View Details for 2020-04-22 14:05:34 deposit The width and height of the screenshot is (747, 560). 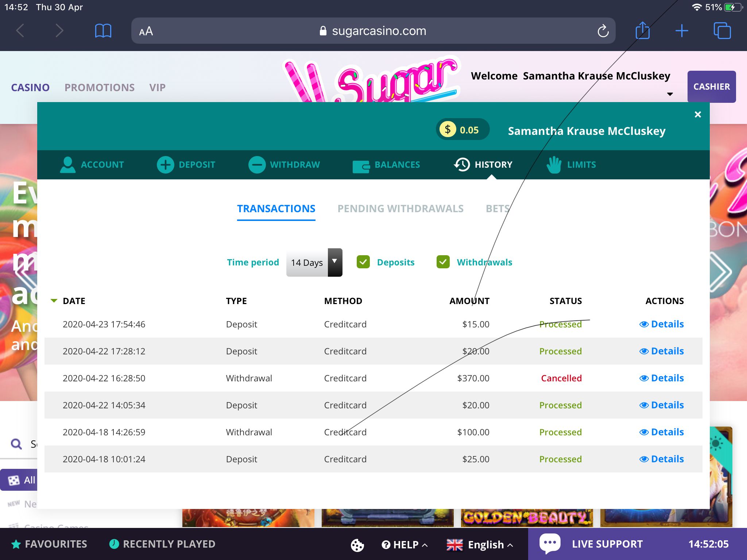tap(662, 405)
